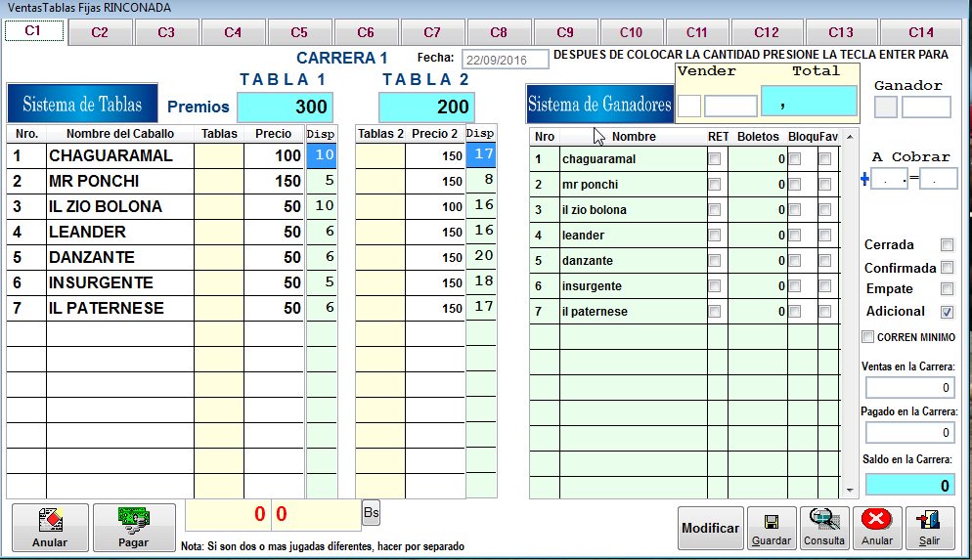
Task: Click the Guardar floppy disk button
Action: click(772, 528)
